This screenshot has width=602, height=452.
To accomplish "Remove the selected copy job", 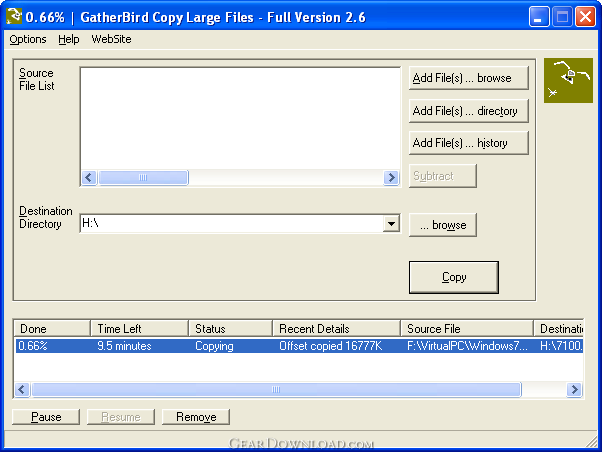I will pyautogui.click(x=196, y=417).
